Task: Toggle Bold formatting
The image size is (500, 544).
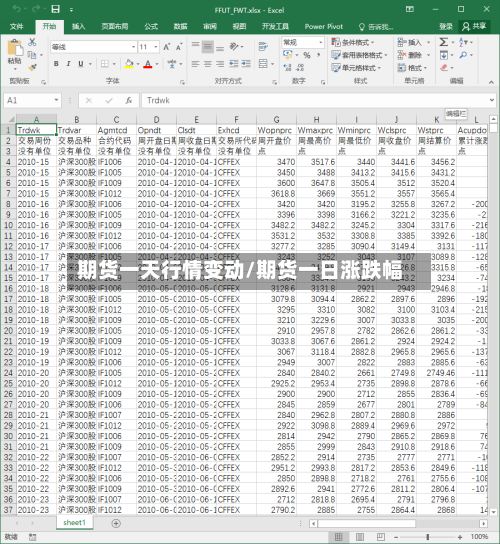Action: point(56,64)
